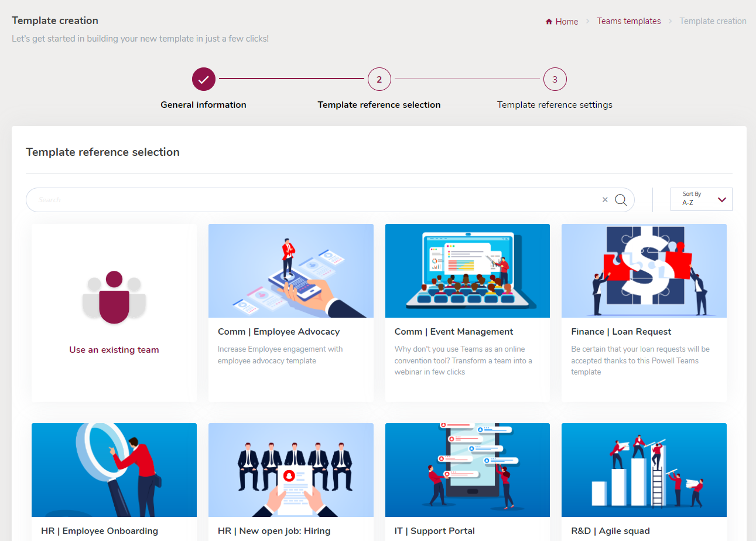This screenshot has width=756, height=541.
Task: Select the HR | New open job: Hiring thumbnail
Action: pos(291,470)
